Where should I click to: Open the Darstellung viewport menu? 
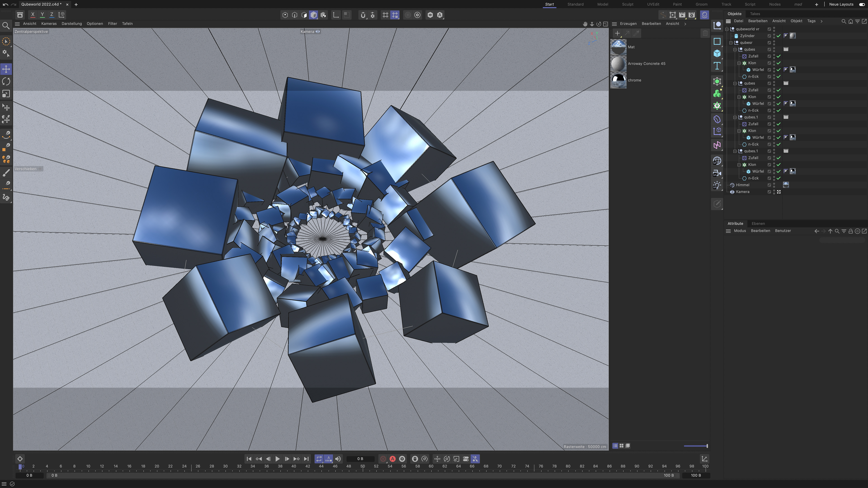tap(72, 23)
